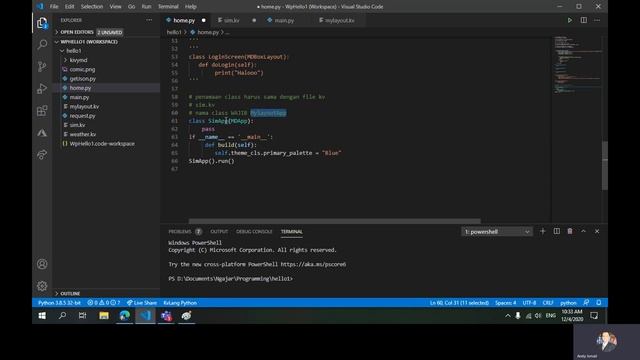Open the Live Share view in activity bar
The width and height of the screenshot is (640, 360).
click(42, 155)
